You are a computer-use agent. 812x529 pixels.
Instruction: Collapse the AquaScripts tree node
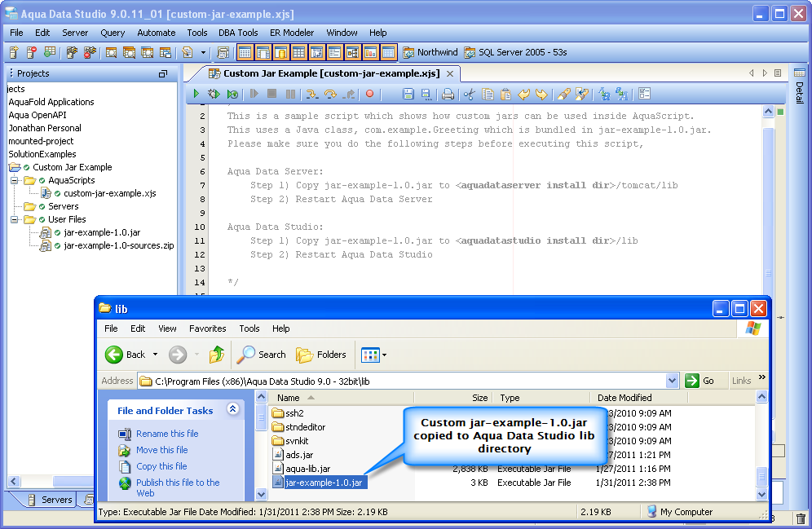point(14,180)
